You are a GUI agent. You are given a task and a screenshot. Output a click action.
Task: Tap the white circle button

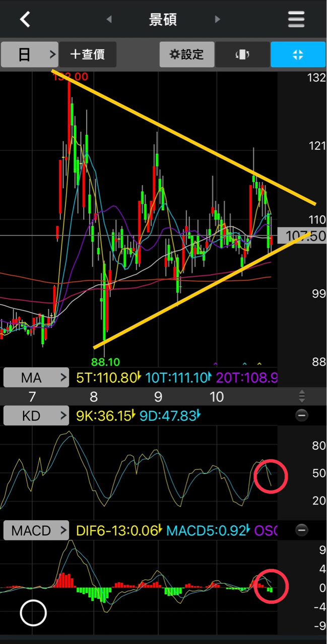coord(33,613)
